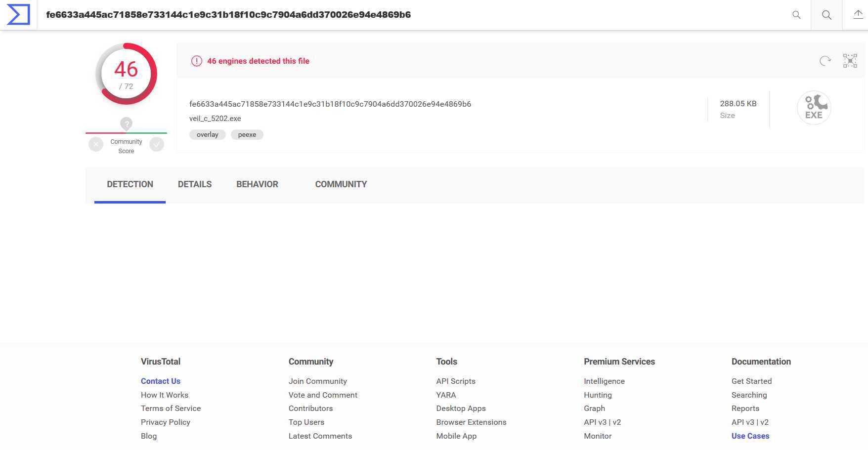Open v2 link under Documentation
Viewport: 868px width, 450px height.
click(x=765, y=422)
